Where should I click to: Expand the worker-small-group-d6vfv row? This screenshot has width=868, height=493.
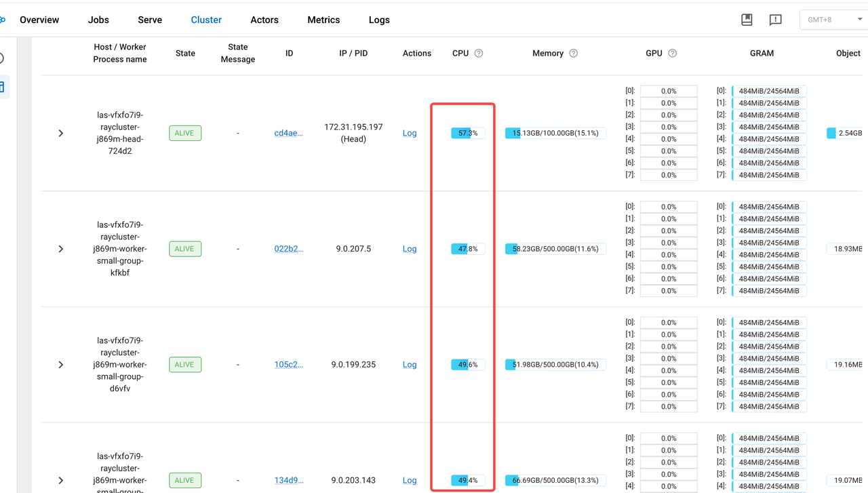pos(61,365)
